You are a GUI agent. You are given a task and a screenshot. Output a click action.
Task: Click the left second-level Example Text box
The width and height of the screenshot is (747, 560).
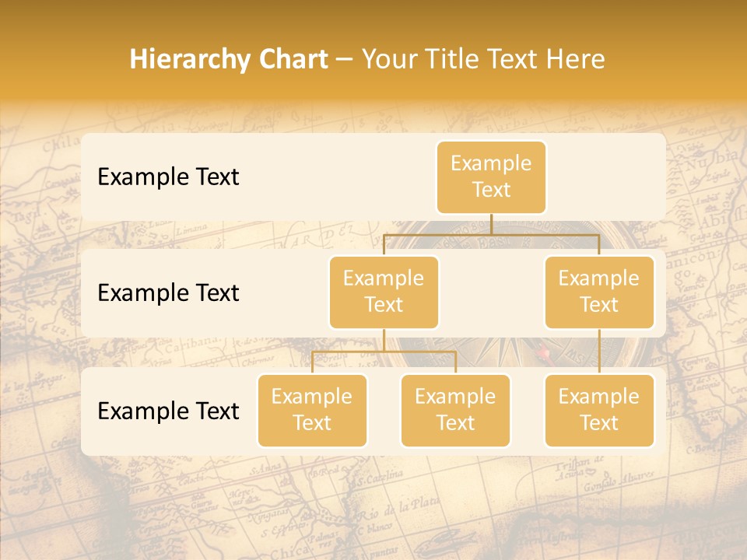pos(384,292)
